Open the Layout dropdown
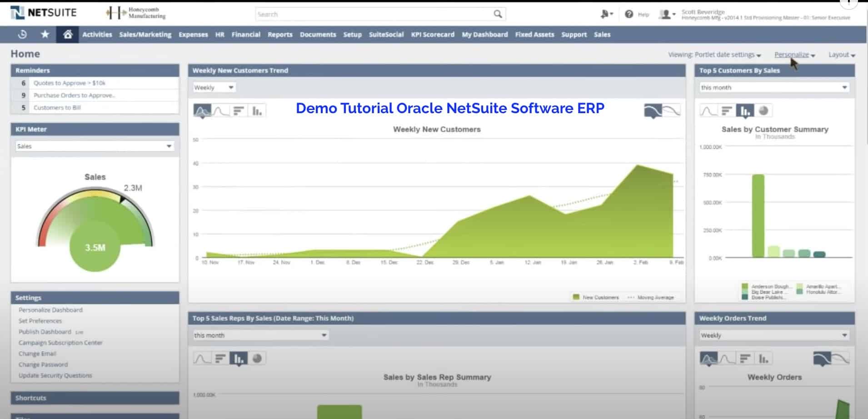Screen dimensions: 868x419 [x=842, y=55]
